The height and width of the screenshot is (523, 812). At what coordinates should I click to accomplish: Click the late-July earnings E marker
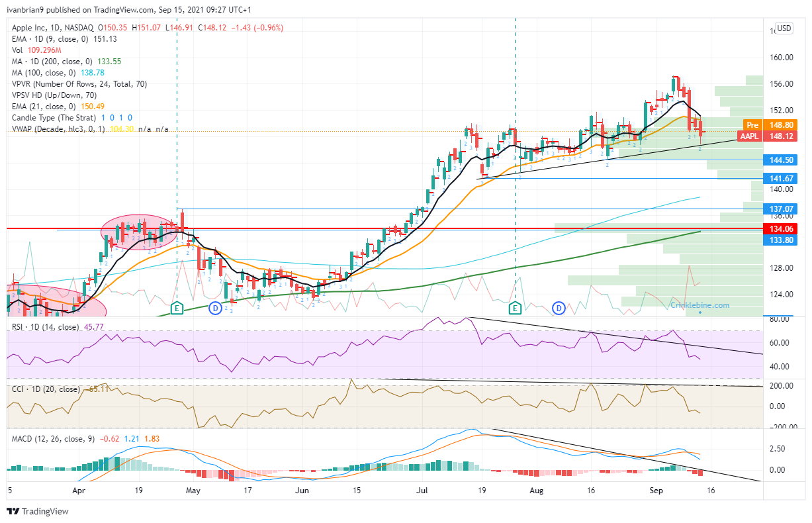tap(515, 308)
